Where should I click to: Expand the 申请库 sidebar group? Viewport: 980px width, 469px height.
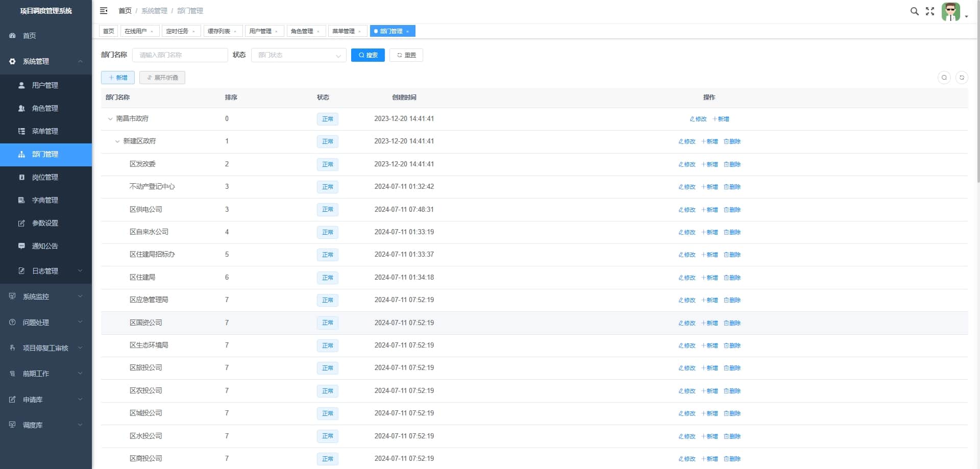(x=46, y=400)
